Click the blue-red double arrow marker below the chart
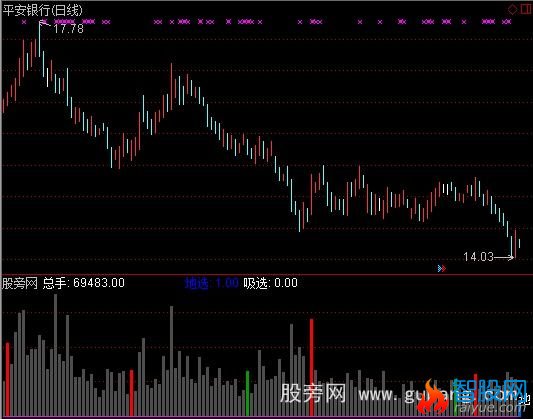Screen dimensions: 533x419 [442, 269]
